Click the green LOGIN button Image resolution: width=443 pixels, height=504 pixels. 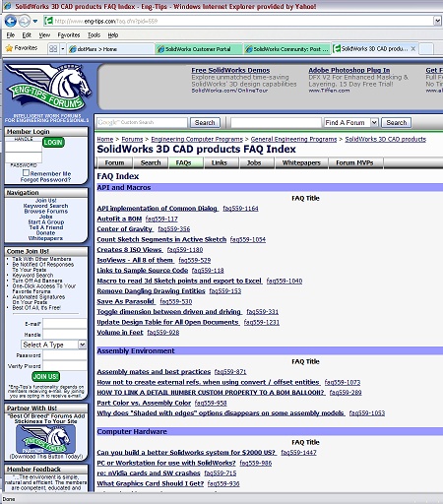[53, 142]
